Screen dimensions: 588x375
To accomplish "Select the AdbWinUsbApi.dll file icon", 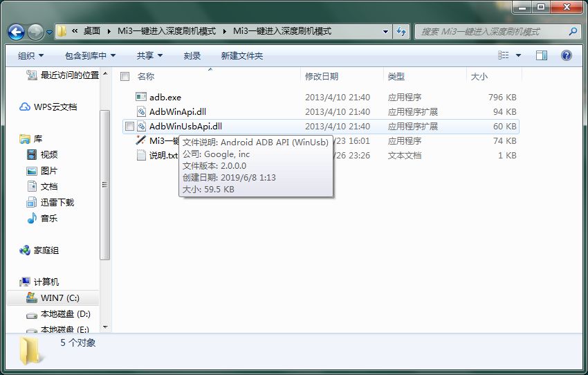I will coord(141,126).
